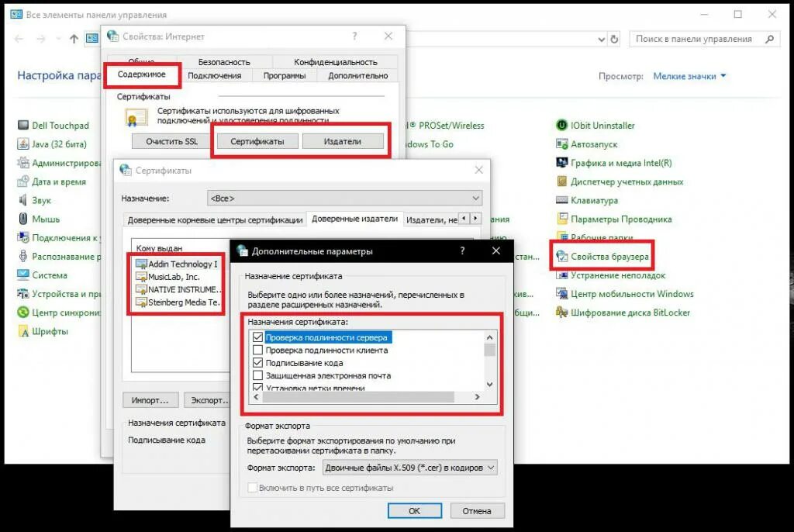Click the Экспорт... button
This screenshot has width=794, height=532.
point(207,400)
